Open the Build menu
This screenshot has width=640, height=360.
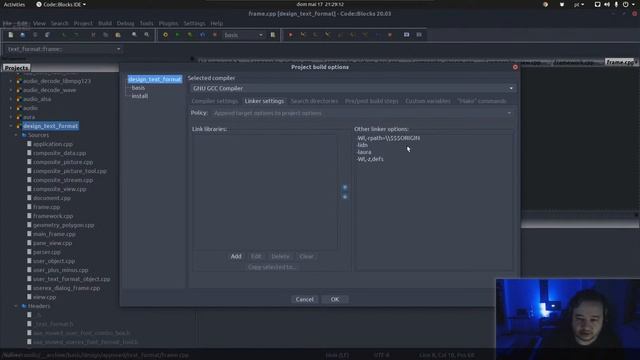pyautogui.click(x=105, y=23)
